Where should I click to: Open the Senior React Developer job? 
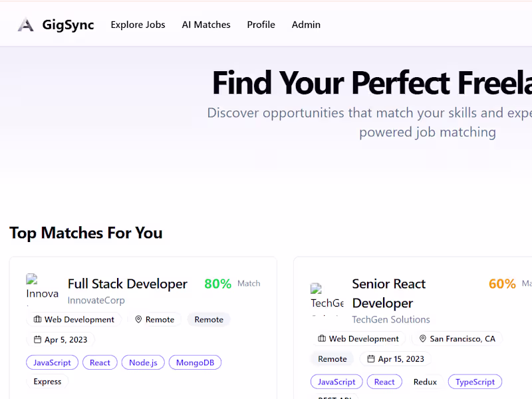coord(389,293)
